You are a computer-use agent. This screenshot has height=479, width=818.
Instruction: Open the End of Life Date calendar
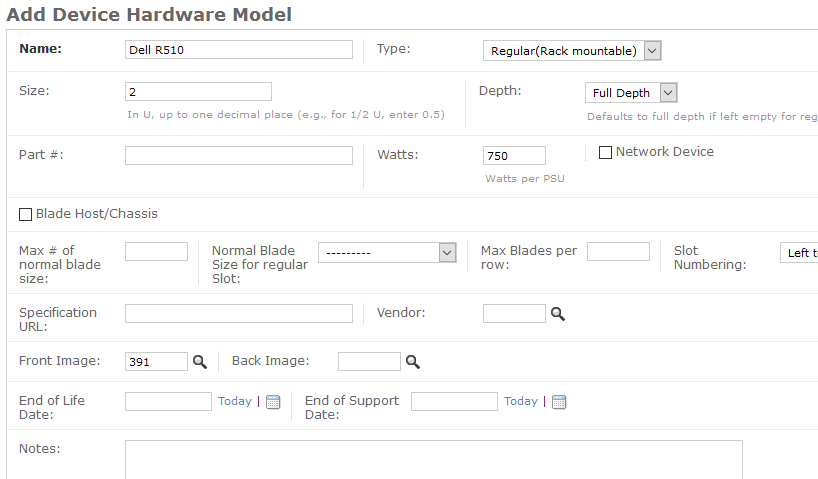[273, 402]
